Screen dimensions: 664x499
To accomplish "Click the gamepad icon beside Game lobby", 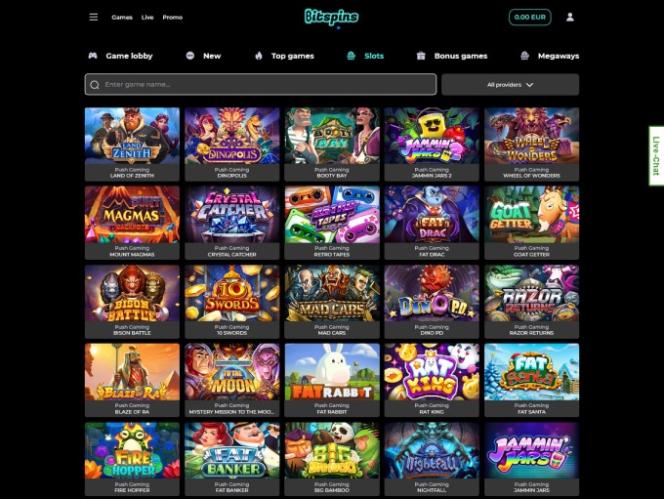I will pos(93,55).
